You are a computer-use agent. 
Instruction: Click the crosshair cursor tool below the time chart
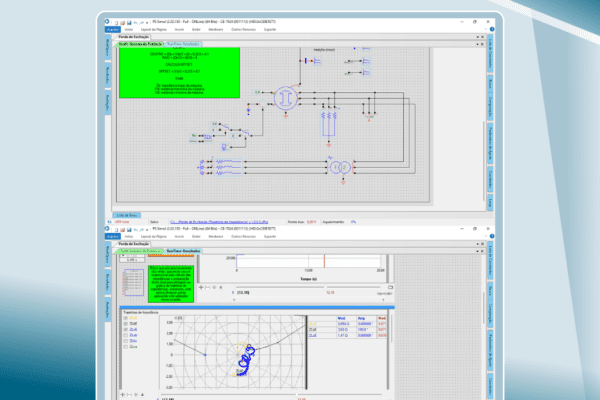point(201,287)
